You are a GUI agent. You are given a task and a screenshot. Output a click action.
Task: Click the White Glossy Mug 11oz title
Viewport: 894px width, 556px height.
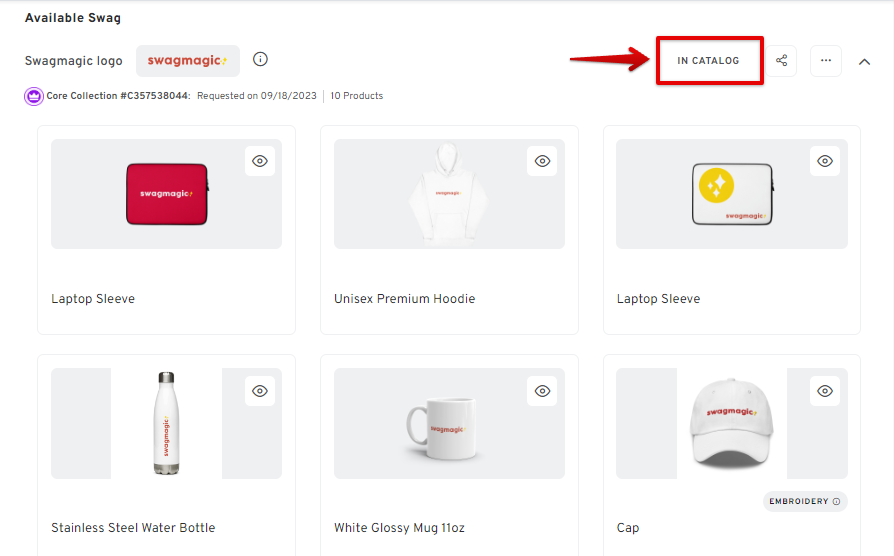[399, 527]
